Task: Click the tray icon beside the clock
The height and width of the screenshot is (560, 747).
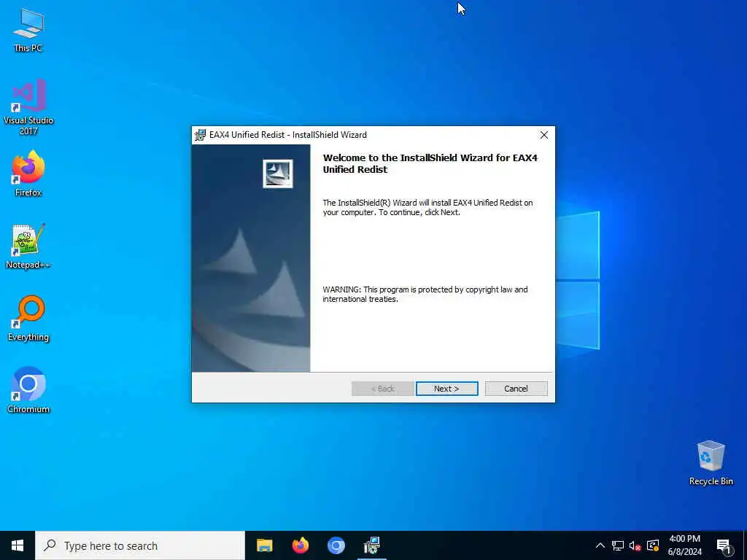Action: pos(653,545)
